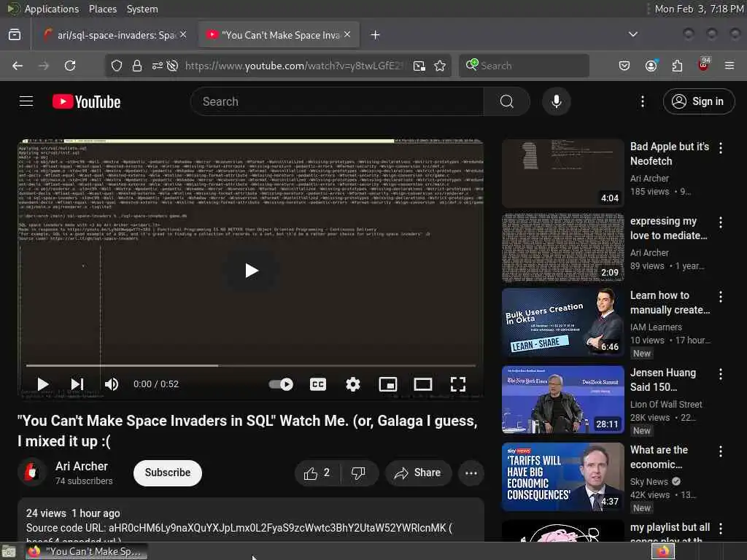The height and width of the screenshot is (560, 747).
Task: Open the Applications menu
Action: 52,9
